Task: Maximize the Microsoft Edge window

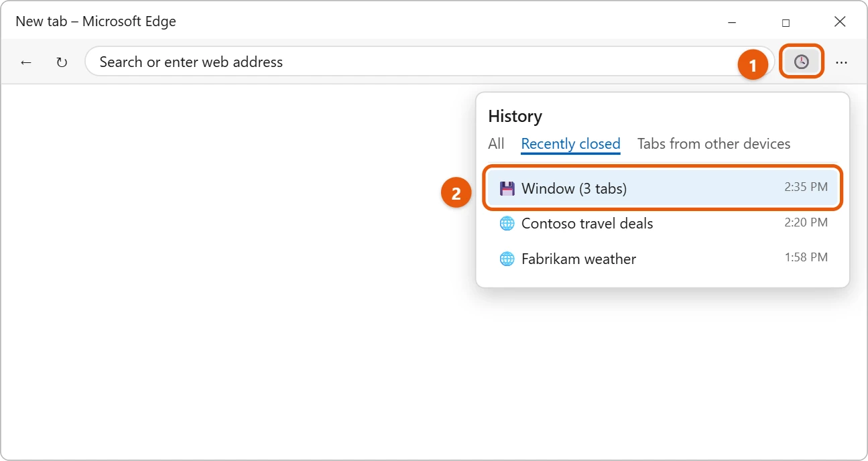Action: pyautogui.click(x=786, y=22)
